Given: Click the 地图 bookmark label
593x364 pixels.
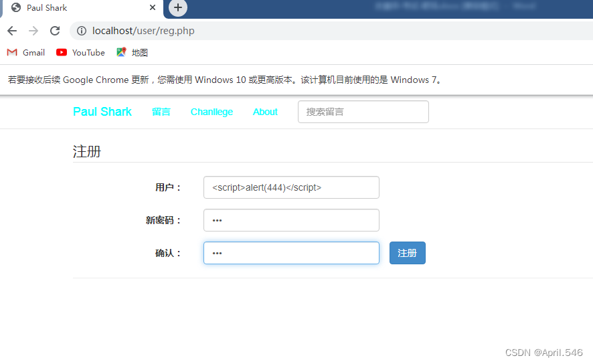Looking at the screenshot, I should 140,53.
